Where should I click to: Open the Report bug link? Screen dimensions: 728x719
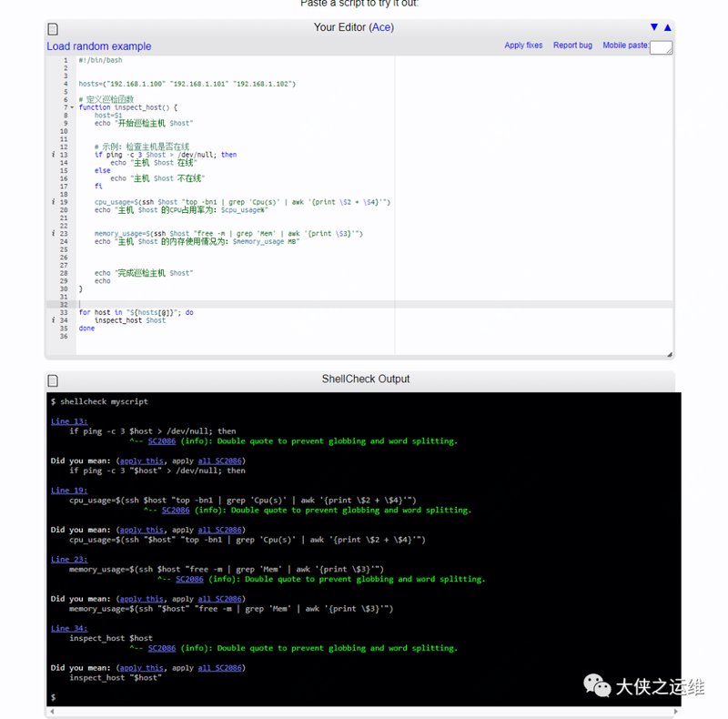pyautogui.click(x=572, y=46)
